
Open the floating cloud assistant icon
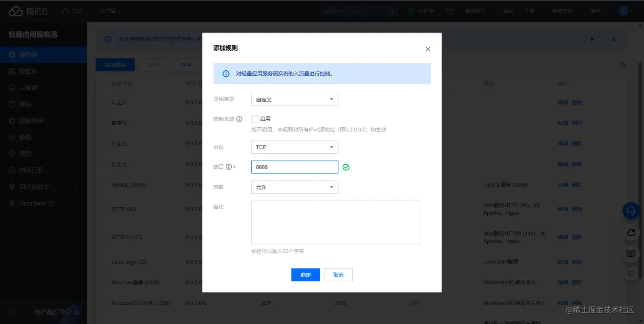click(631, 232)
